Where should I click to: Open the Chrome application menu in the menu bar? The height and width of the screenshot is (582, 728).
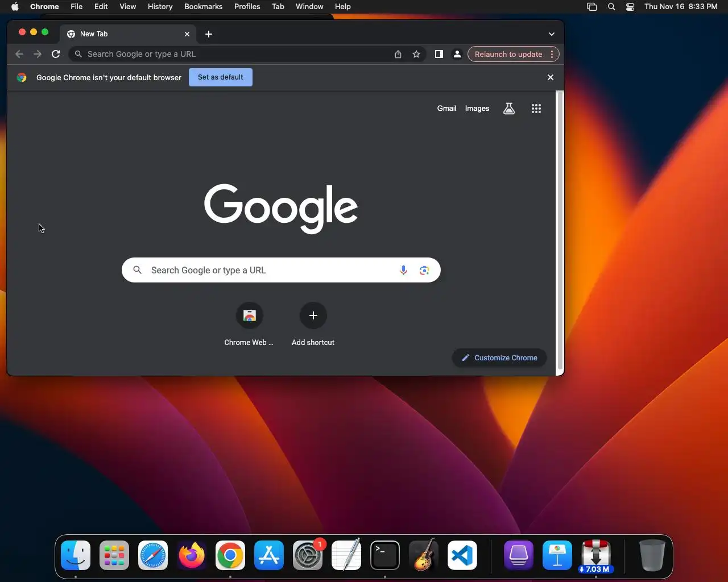coord(44,6)
